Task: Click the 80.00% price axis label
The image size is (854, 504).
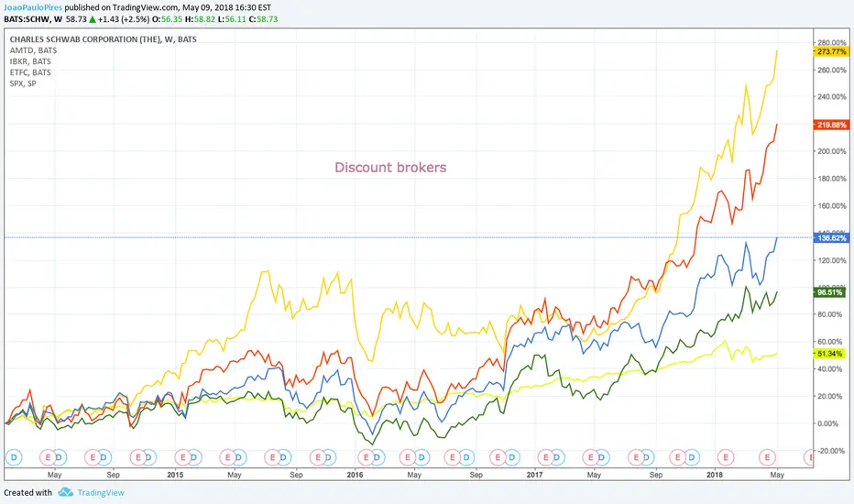Action: 830,314
